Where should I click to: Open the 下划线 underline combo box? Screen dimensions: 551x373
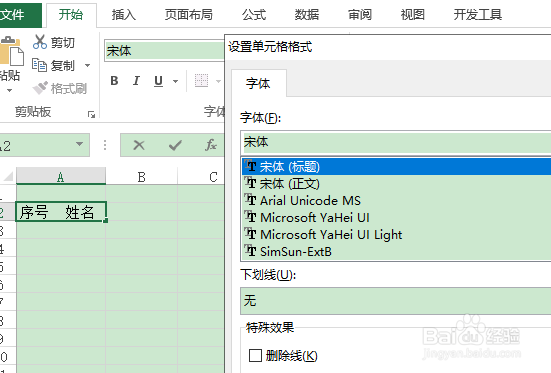pos(396,301)
